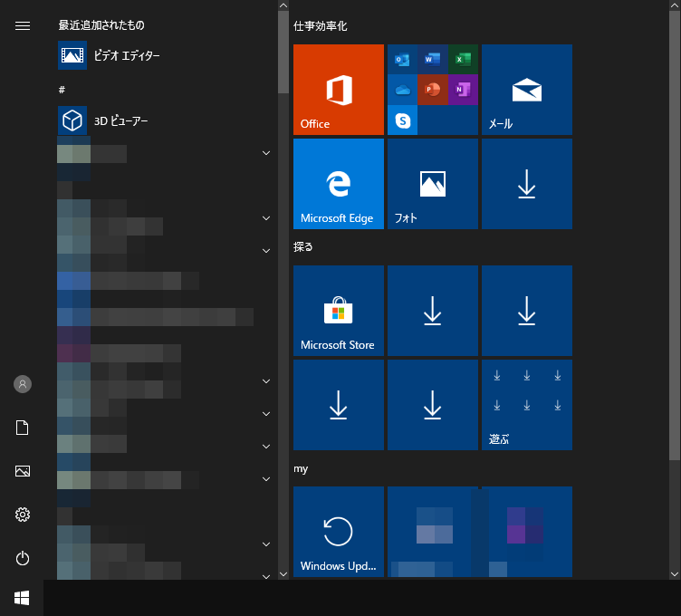Image resolution: width=681 pixels, height=616 pixels.
Task: Open the Windows Update tile
Action: pos(338,531)
